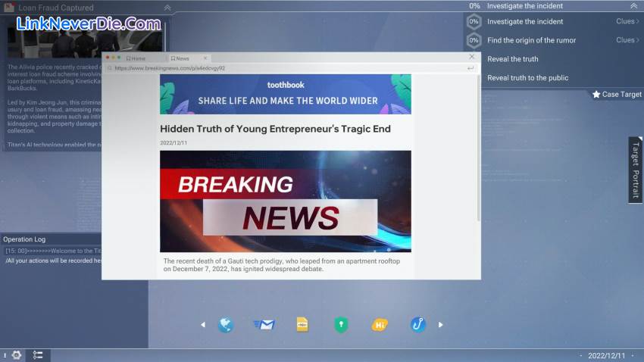Click the toothbook banner advertisement
The image size is (644, 362).
click(286, 94)
